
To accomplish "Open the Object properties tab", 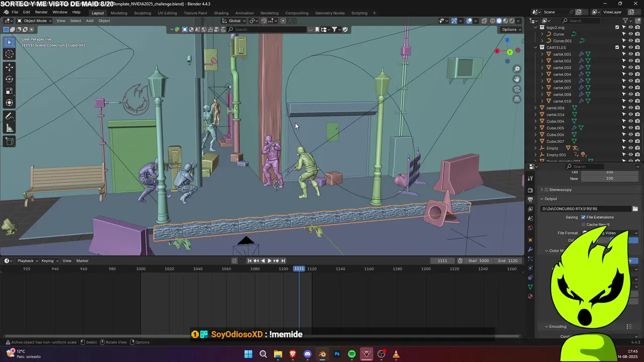I will click(x=530, y=240).
